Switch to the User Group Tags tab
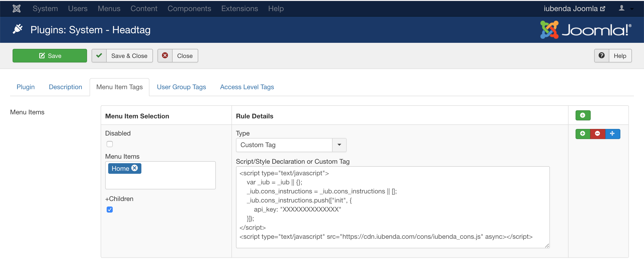 pyautogui.click(x=181, y=87)
